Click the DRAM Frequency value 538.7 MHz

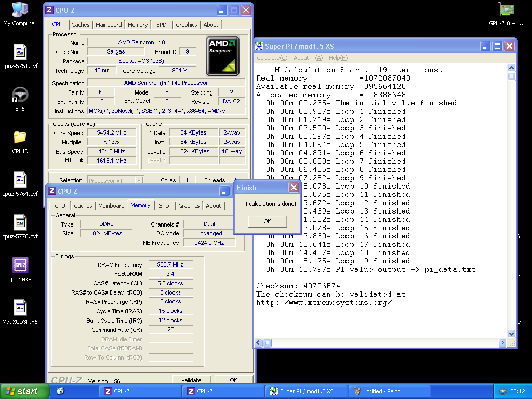coord(170,264)
